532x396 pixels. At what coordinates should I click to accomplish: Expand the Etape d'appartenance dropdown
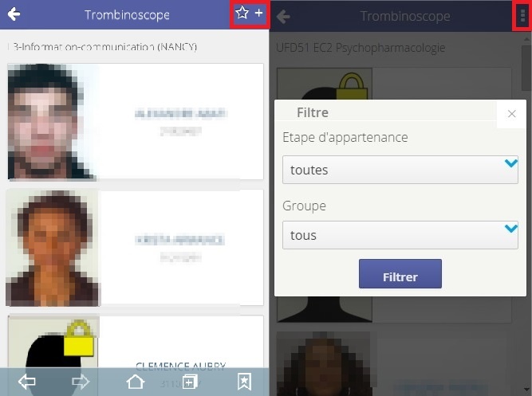click(x=400, y=170)
